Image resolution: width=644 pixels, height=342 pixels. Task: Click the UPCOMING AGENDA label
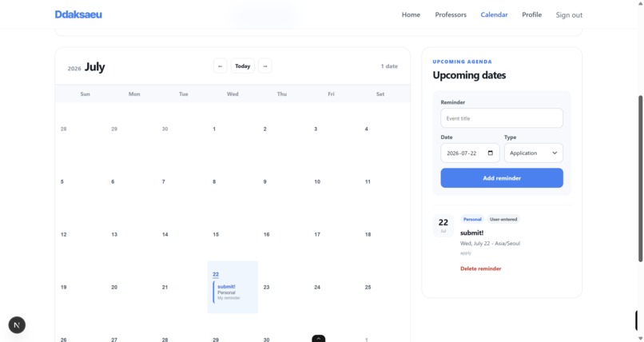[462, 62]
